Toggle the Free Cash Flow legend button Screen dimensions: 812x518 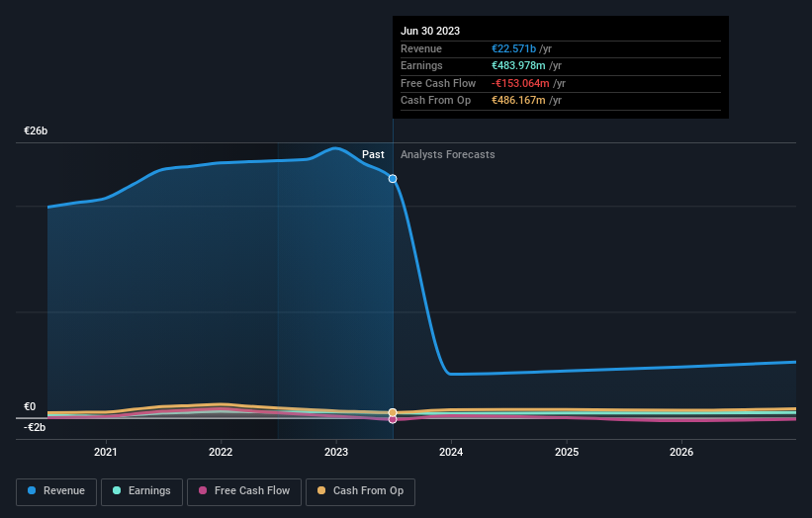(x=244, y=491)
